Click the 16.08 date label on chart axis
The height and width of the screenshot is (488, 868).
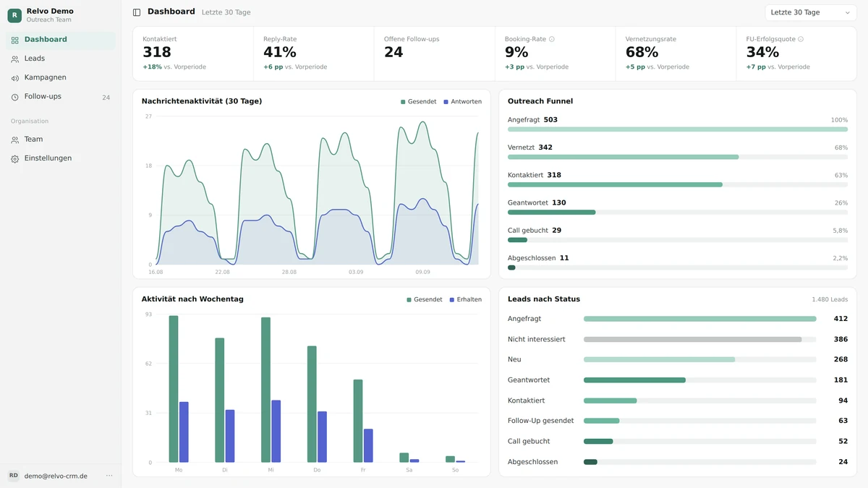(x=156, y=272)
